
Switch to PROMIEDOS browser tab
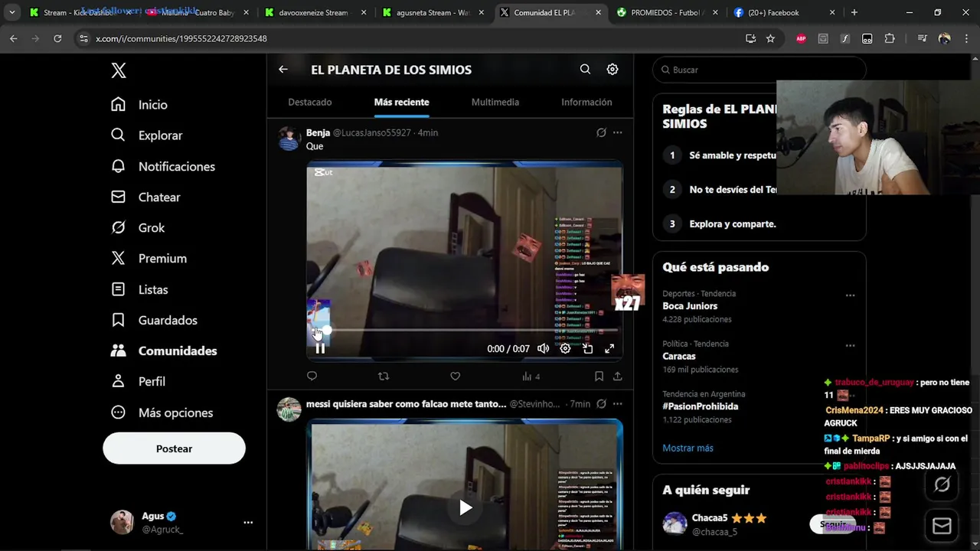[668, 12]
